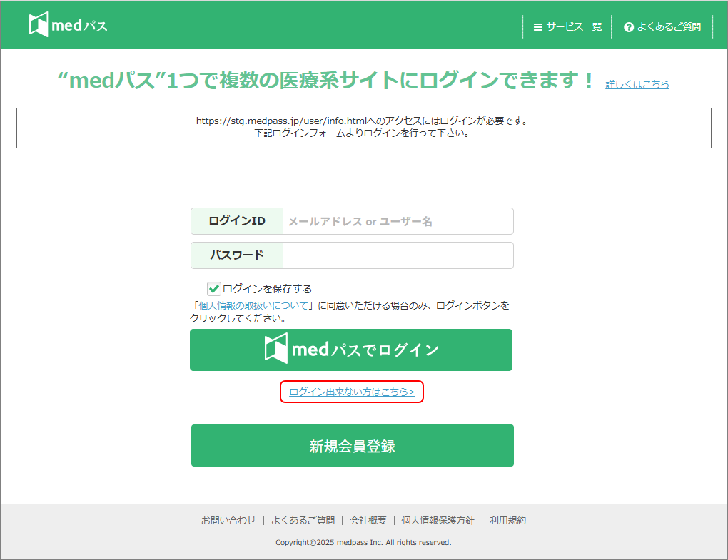Open the サービス一覧 menu
Image resolution: width=728 pixels, height=560 pixels.
coord(567,27)
